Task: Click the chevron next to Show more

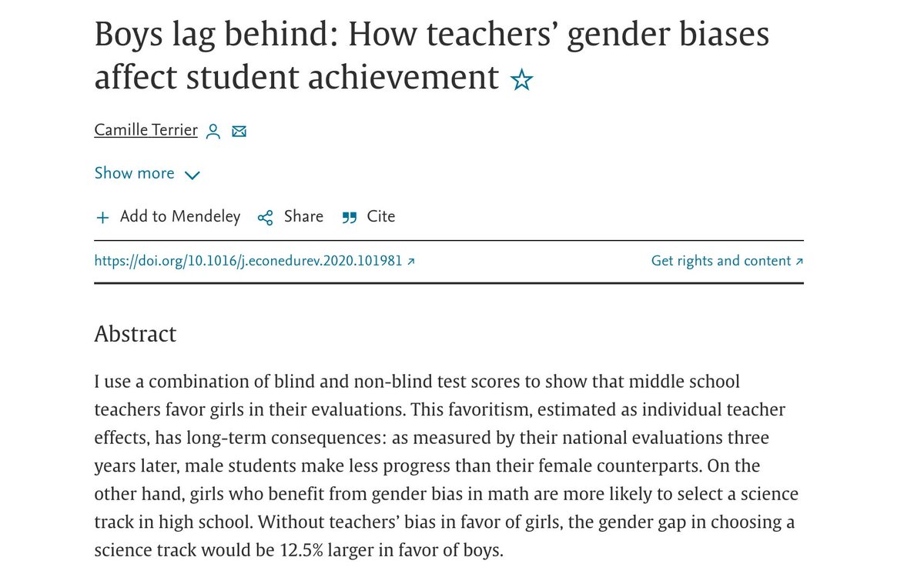Action: 192,175
